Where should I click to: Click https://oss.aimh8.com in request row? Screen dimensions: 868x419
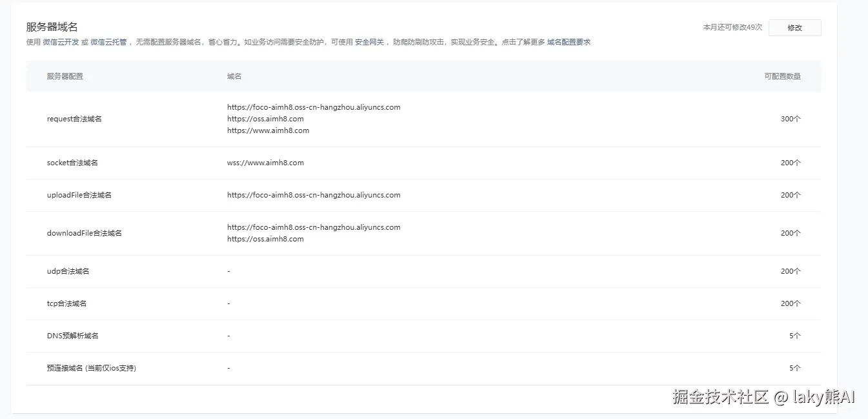pos(265,119)
